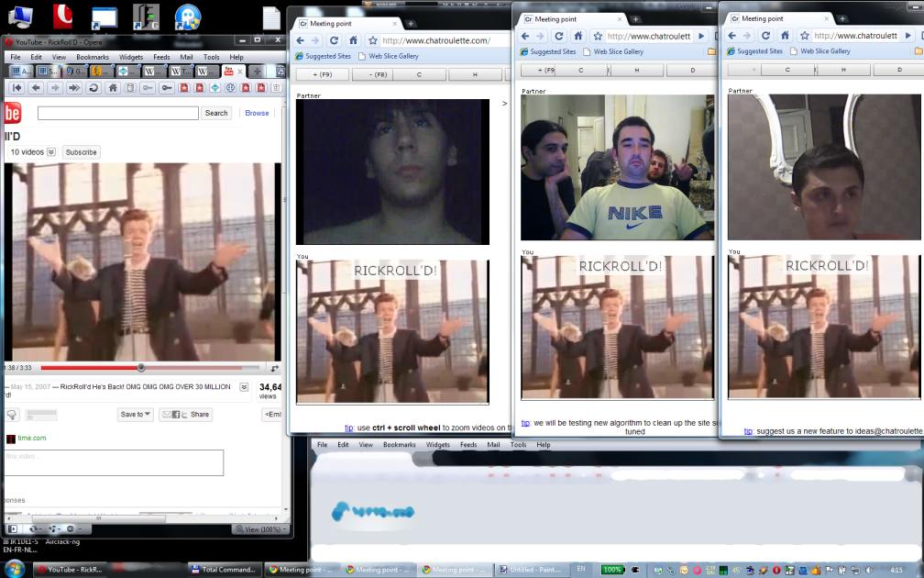
Task: Go back in Opera toolbar
Action: tap(36, 88)
